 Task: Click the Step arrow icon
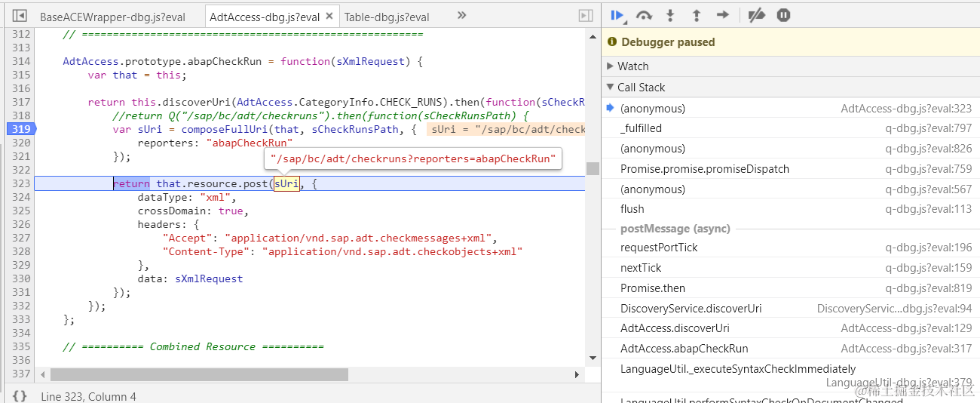(x=722, y=15)
